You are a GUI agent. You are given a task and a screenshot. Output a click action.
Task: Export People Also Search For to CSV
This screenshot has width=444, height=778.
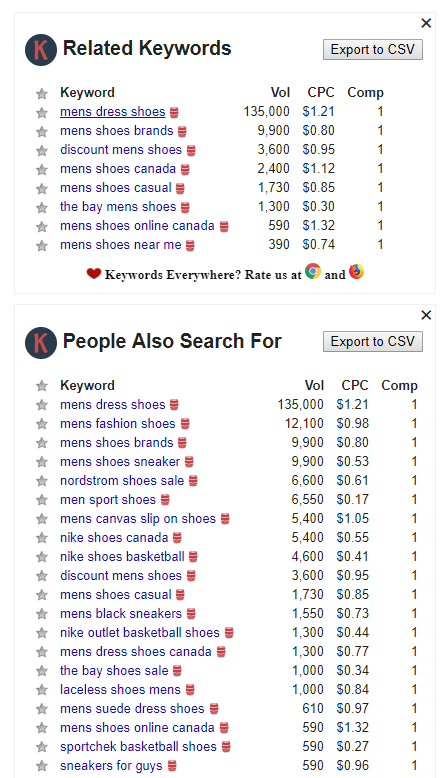tap(373, 342)
